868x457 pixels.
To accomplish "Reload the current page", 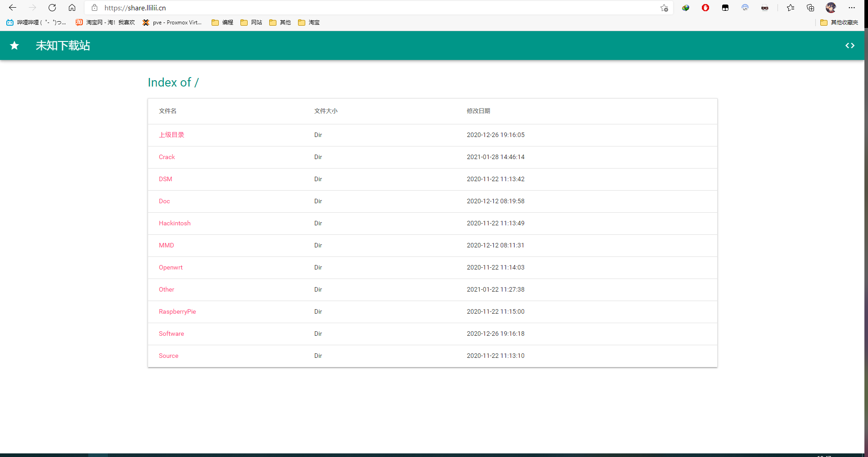I will click(x=52, y=8).
